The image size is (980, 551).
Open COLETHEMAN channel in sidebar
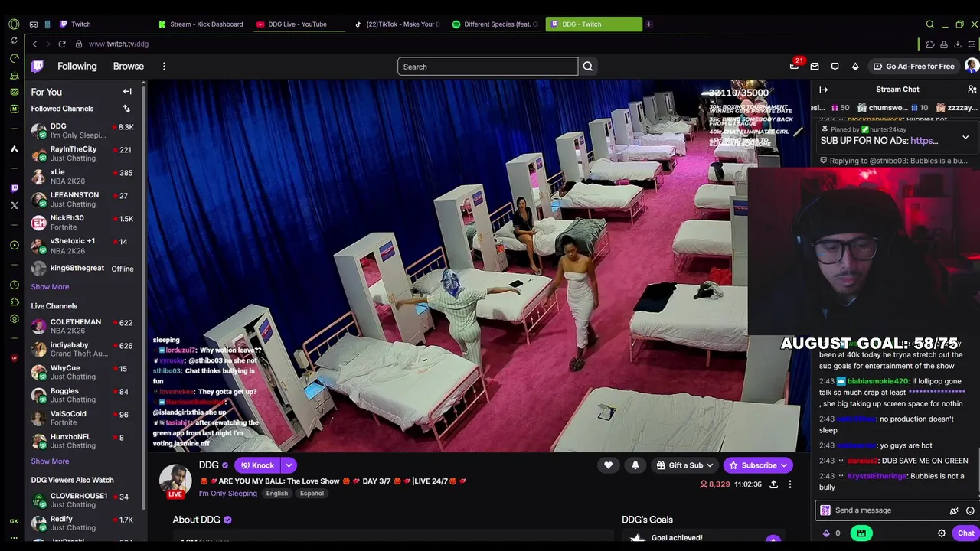pos(83,327)
